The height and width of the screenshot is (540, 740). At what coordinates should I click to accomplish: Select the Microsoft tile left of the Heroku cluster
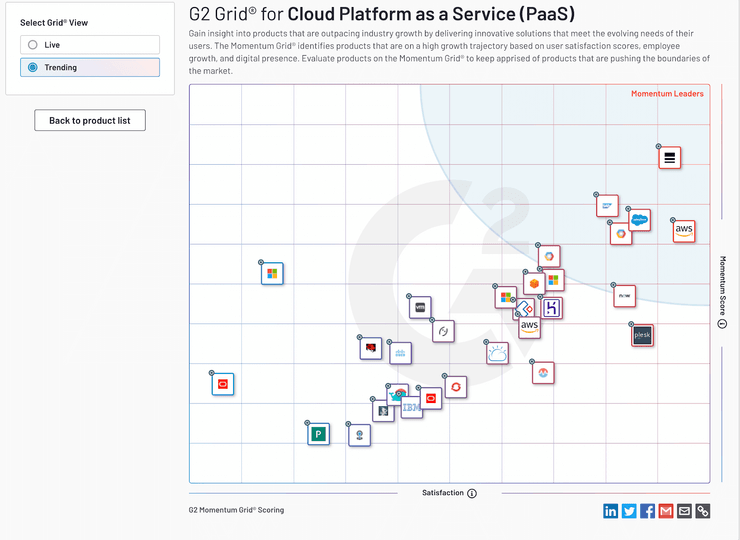[x=505, y=297]
